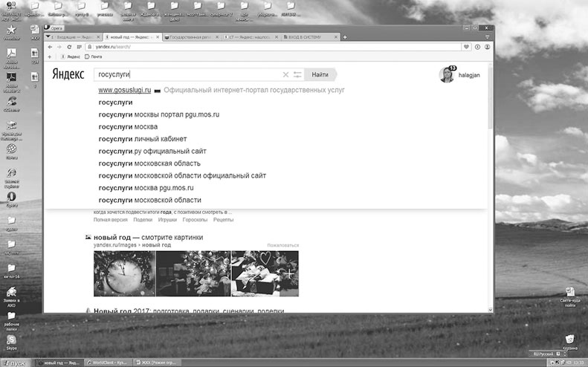This screenshot has height=367, width=588.
Task: Choose suggestion госуслуги личный кабинет
Action: click(142, 139)
